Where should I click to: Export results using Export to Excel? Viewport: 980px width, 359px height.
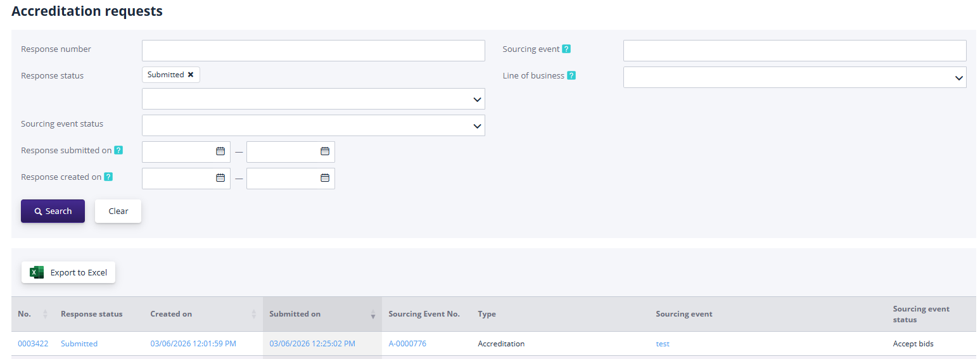68,272
